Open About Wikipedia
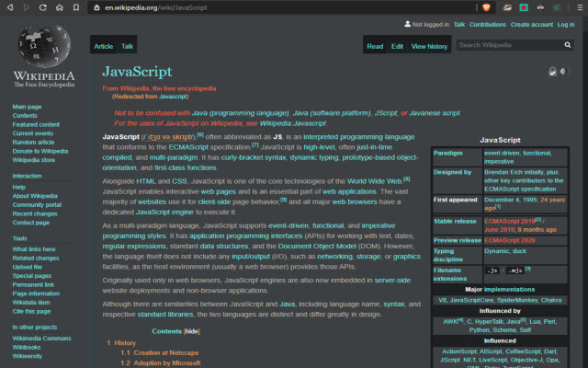 coord(35,196)
